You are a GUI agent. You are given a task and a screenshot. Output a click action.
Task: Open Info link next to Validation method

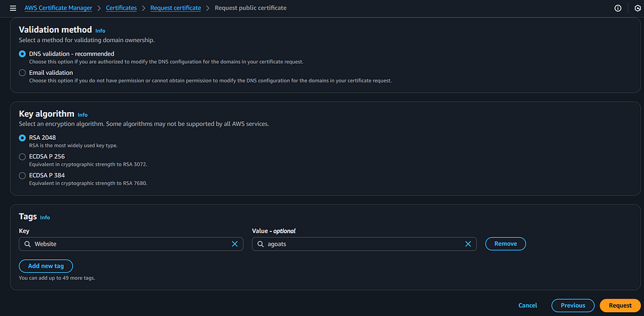[x=100, y=31]
